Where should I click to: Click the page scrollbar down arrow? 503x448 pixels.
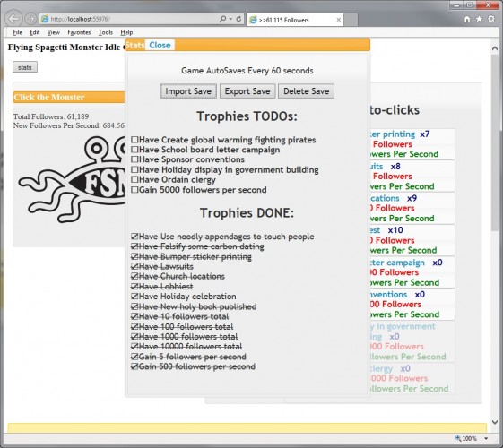tap(494, 422)
